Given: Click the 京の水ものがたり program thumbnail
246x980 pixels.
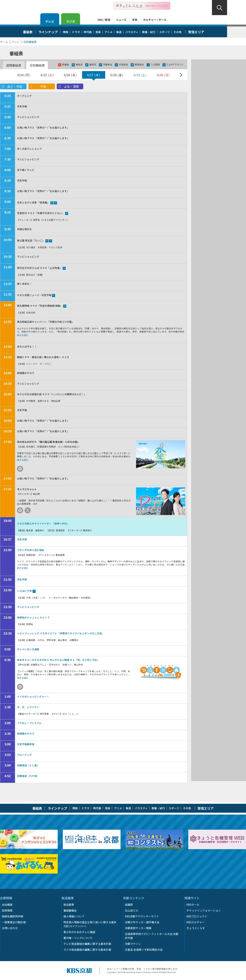Looking at the screenshot, I should (x=161, y=454).
